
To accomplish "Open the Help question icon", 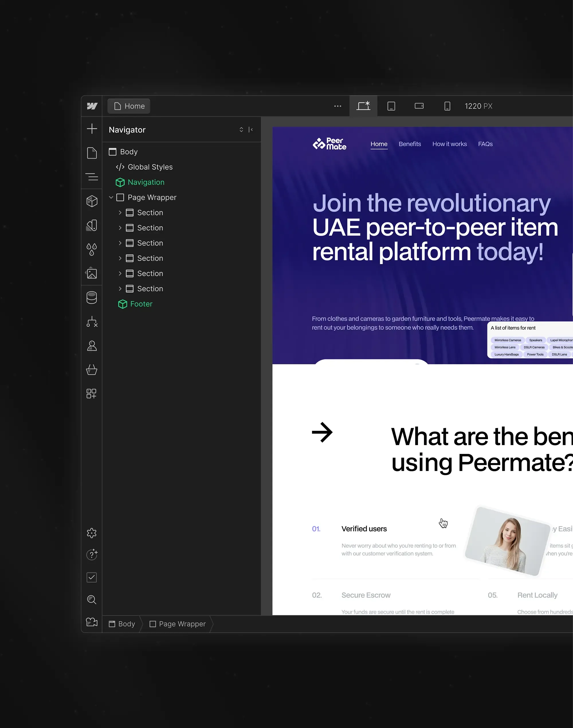I will 92,555.
